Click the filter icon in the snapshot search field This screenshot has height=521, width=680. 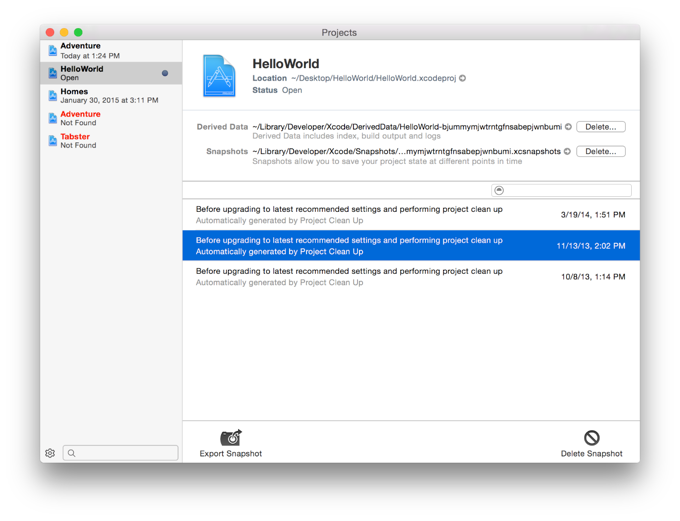(499, 190)
